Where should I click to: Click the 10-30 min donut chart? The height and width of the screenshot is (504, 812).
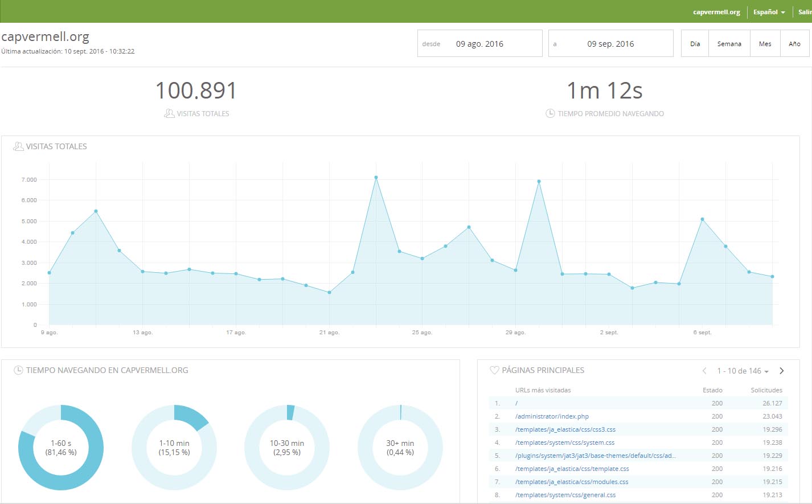[287, 448]
